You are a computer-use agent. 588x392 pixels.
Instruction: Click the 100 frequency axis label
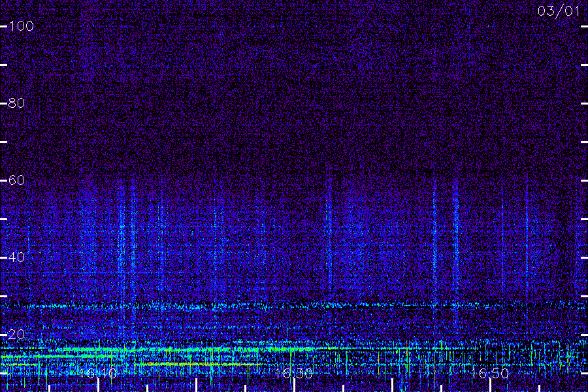[x=21, y=26]
